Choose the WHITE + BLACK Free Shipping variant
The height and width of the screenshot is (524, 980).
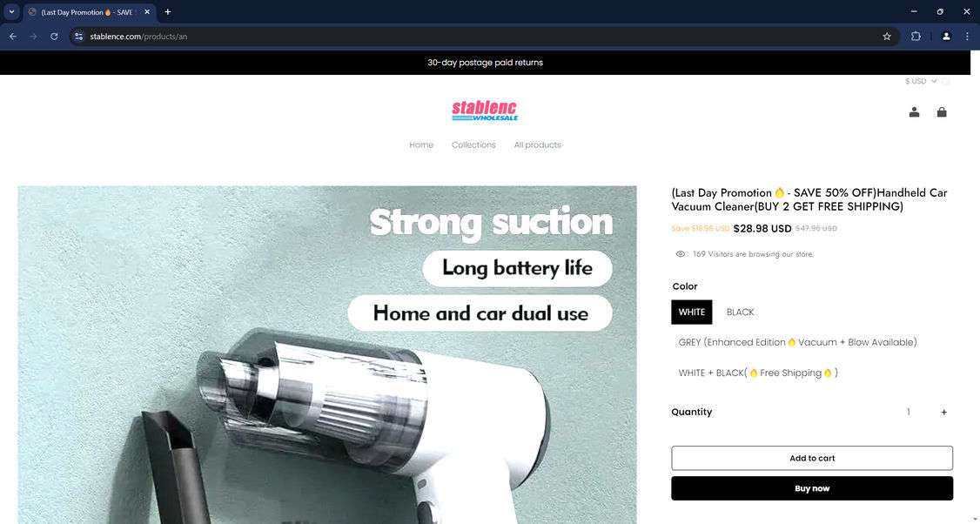[757, 373]
